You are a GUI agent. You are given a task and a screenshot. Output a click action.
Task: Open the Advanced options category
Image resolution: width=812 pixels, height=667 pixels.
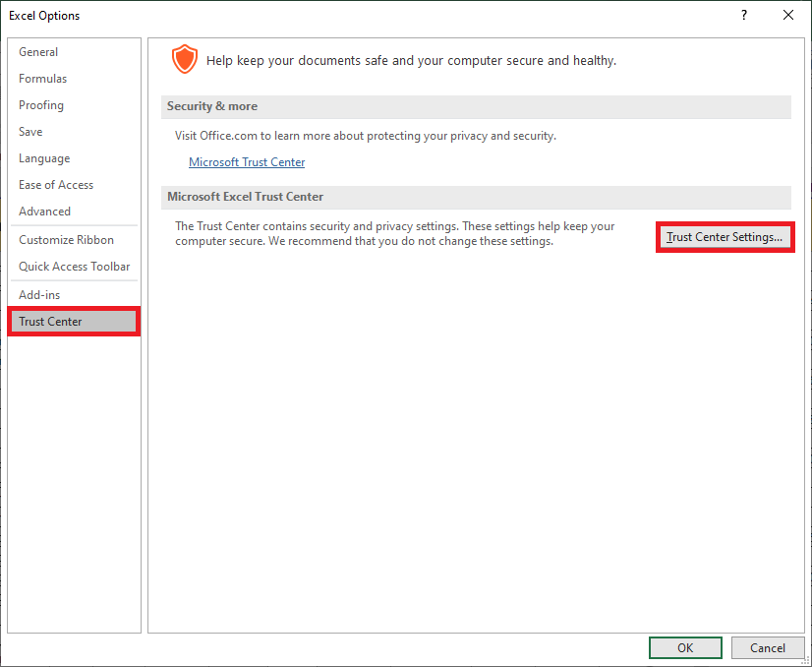[x=45, y=212]
